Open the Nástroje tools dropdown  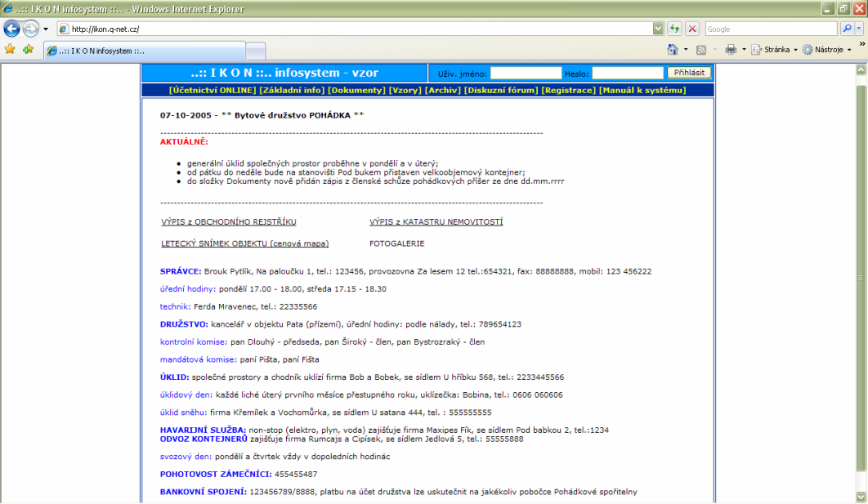(826, 49)
